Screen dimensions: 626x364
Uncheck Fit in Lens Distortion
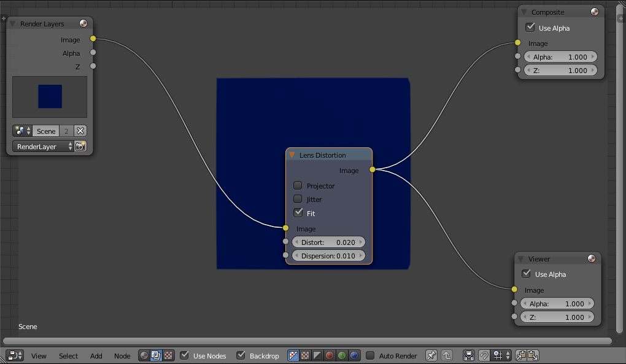click(x=298, y=213)
